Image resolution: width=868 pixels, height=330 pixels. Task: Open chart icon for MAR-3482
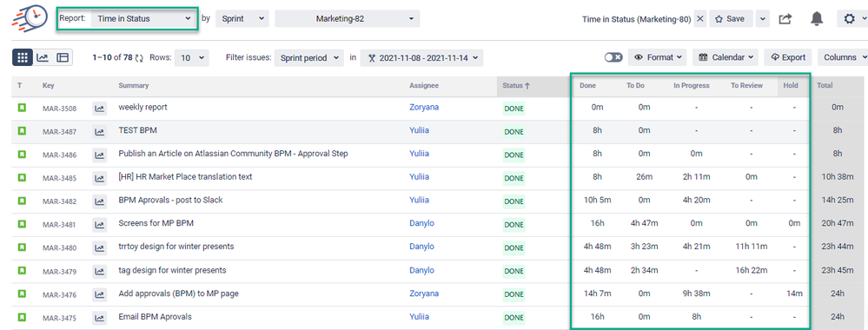click(x=100, y=201)
